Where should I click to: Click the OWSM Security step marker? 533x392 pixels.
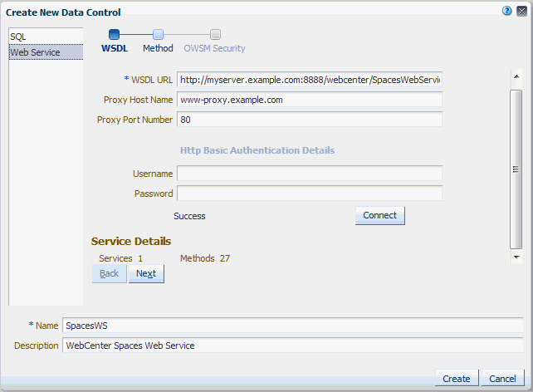pyautogui.click(x=215, y=34)
